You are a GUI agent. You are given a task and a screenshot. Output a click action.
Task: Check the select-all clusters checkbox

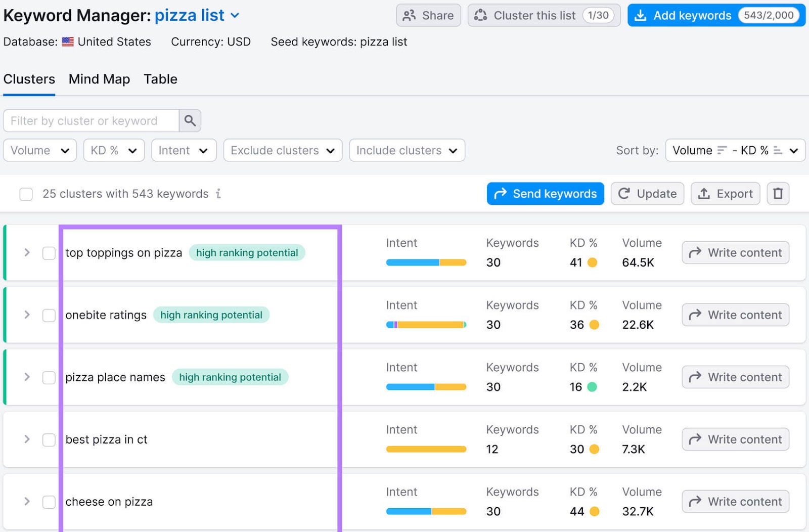pyautogui.click(x=26, y=194)
